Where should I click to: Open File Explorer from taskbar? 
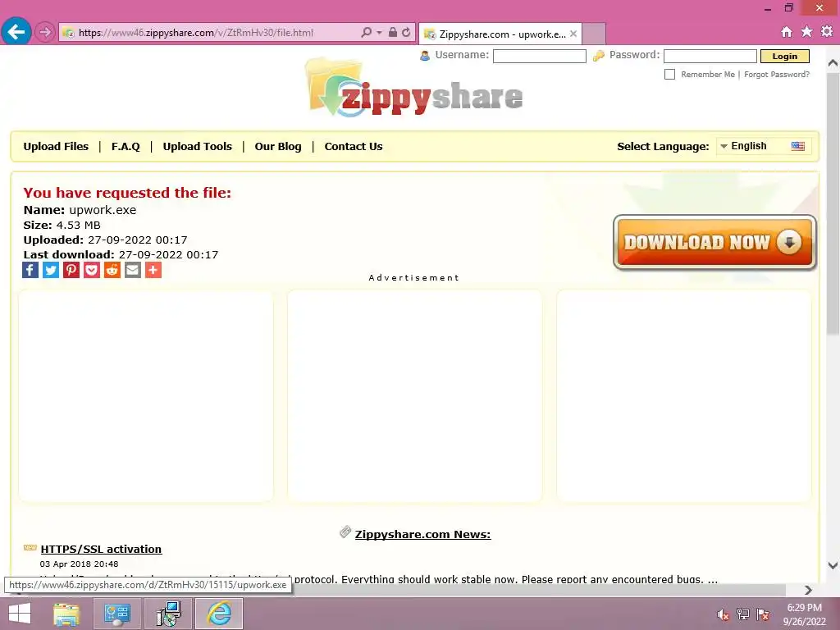tap(66, 614)
